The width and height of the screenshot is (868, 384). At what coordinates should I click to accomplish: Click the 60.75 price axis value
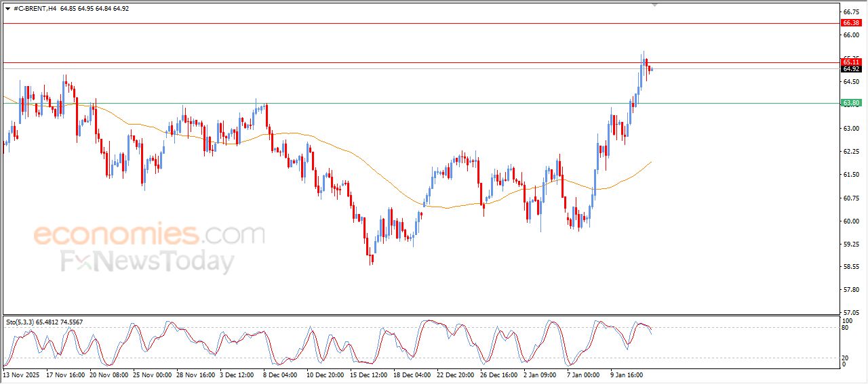click(851, 198)
